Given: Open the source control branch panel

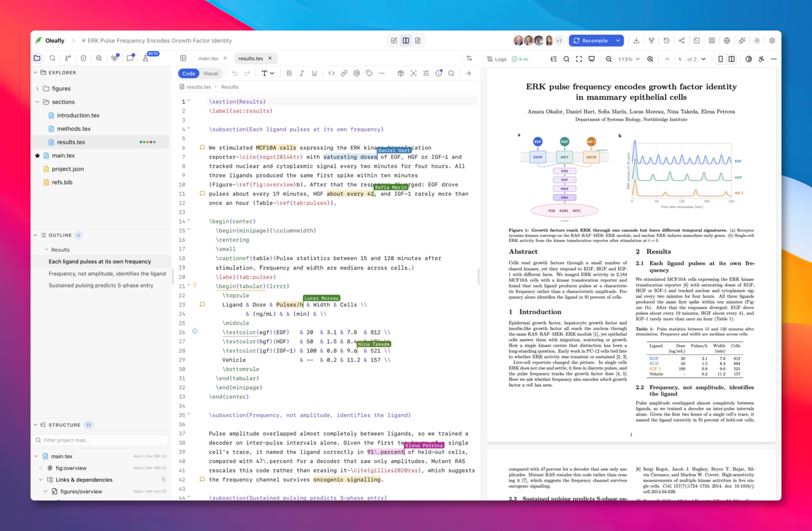Looking at the screenshot, I should 68,58.
